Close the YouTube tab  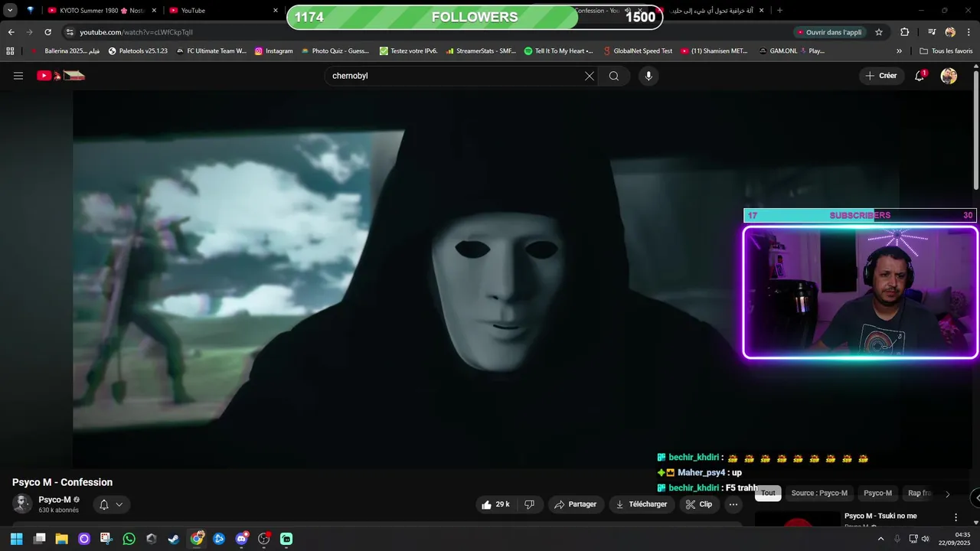click(276, 11)
